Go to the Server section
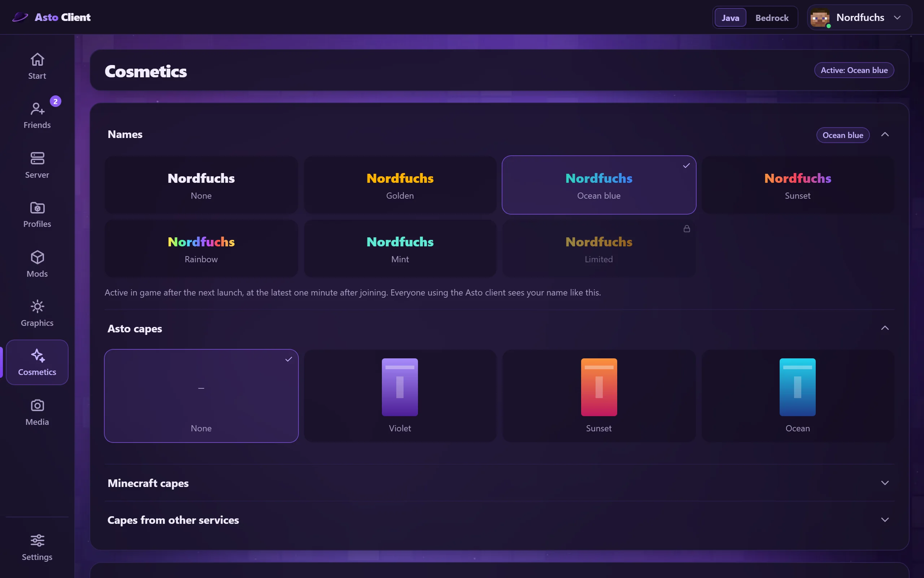The image size is (924, 578). (x=37, y=165)
